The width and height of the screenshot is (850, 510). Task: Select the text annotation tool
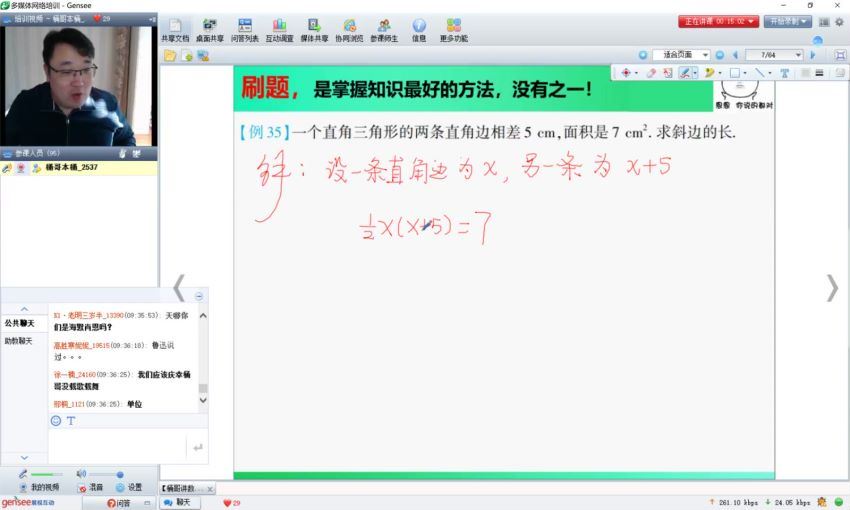coord(783,73)
